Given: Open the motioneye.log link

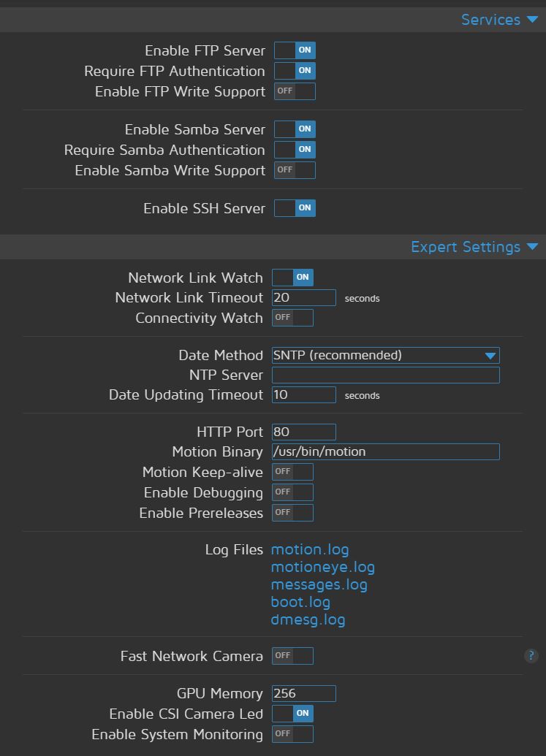Looking at the screenshot, I should pyautogui.click(x=322, y=567).
